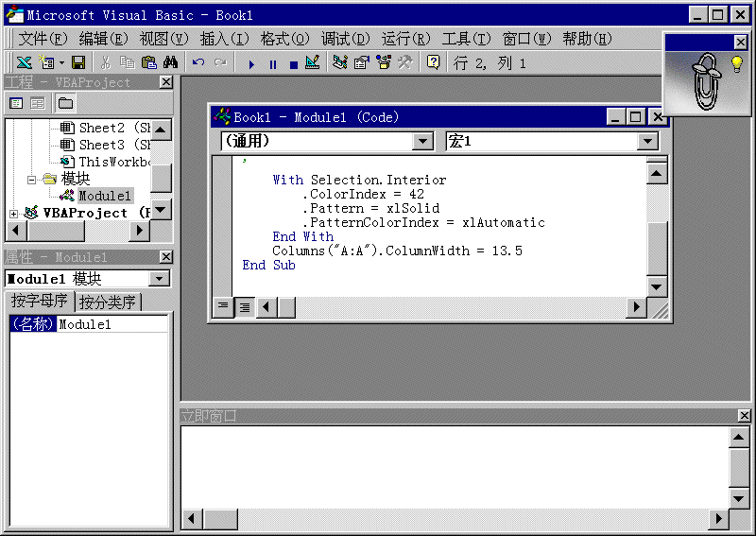Viewport: 756px width, 536px height.
Task: Switch to Full Module View button
Action: pyautogui.click(x=245, y=307)
